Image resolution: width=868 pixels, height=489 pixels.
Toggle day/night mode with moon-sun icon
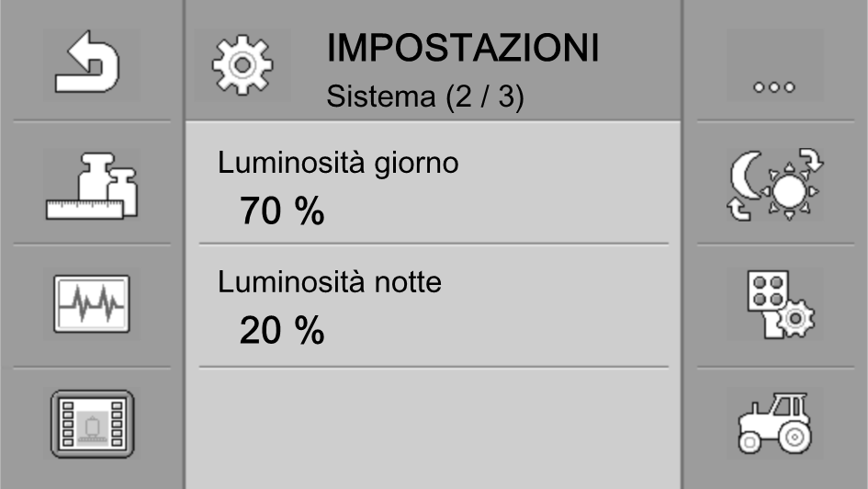(x=775, y=187)
